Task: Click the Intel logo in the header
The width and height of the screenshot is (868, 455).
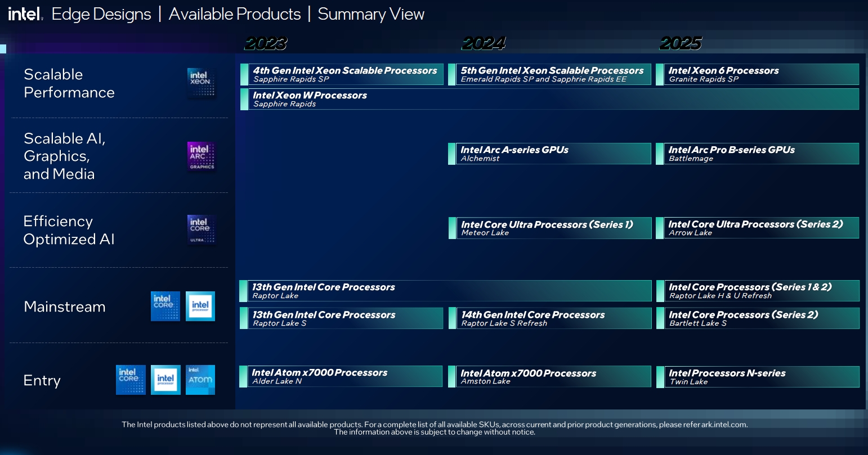Action: click(x=25, y=14)
